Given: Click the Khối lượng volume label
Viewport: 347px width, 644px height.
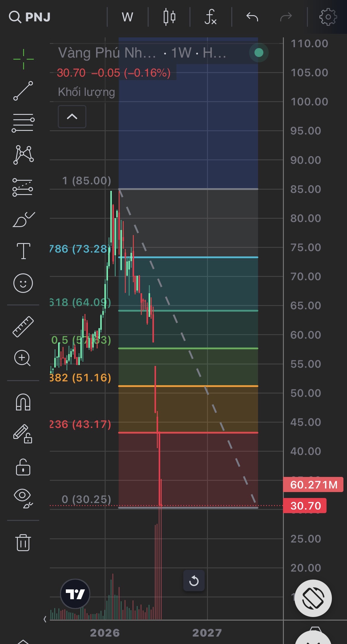Looking at the screenshot, I should [86, 92].
